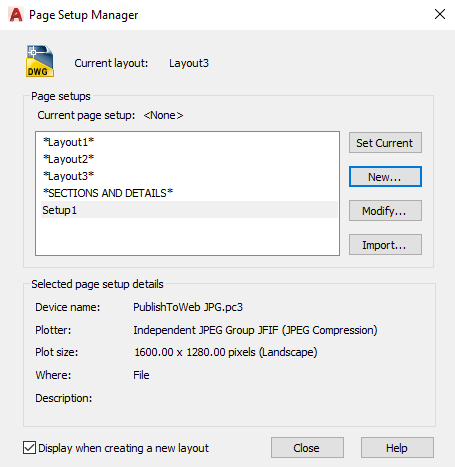
Task: Select *Layout2* in page setups list
Action: tap(68, 159)
